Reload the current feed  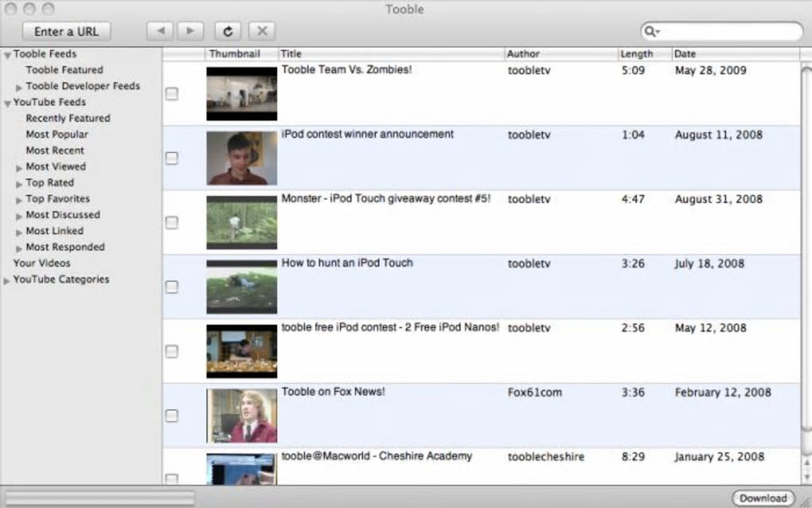pos(228,31)
